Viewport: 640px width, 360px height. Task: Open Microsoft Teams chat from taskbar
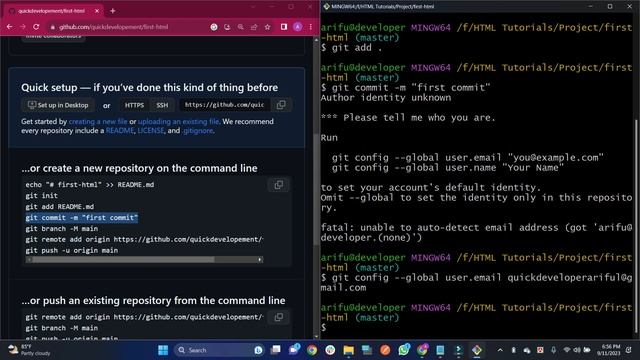[x=294, y=350]
